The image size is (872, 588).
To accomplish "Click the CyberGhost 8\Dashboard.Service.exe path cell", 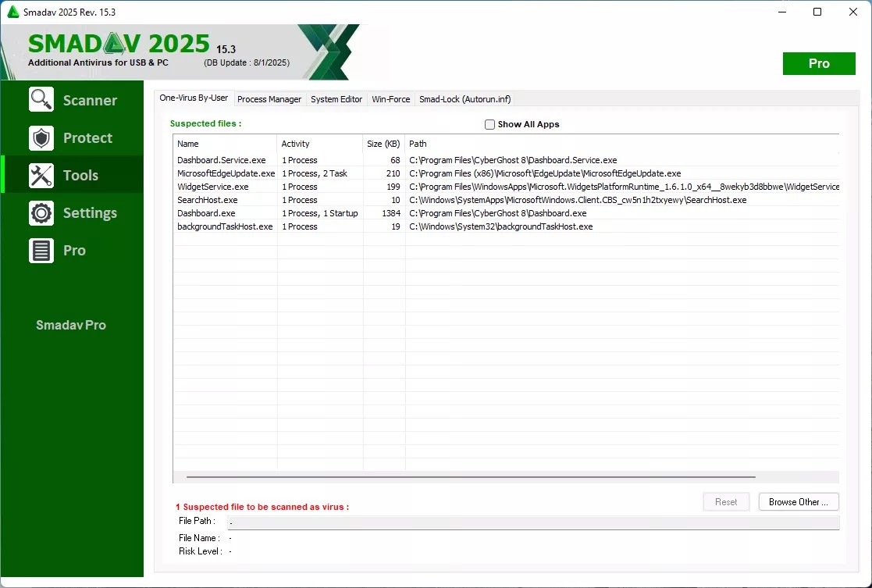I will pyautogui.click(x=514, y=160).
